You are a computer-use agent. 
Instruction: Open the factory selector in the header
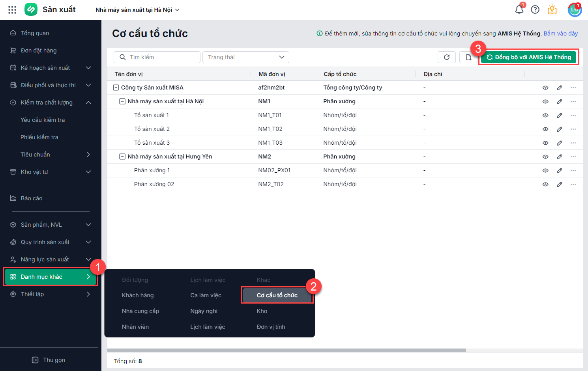137,10
